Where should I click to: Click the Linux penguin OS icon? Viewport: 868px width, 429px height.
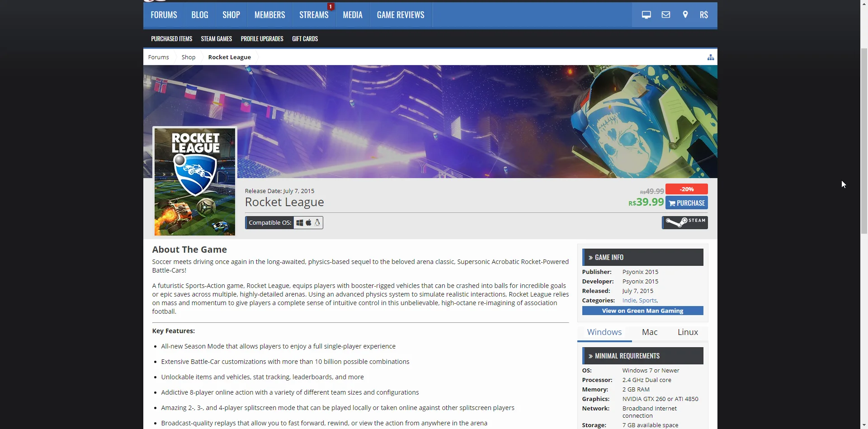(x=317, y=222)
